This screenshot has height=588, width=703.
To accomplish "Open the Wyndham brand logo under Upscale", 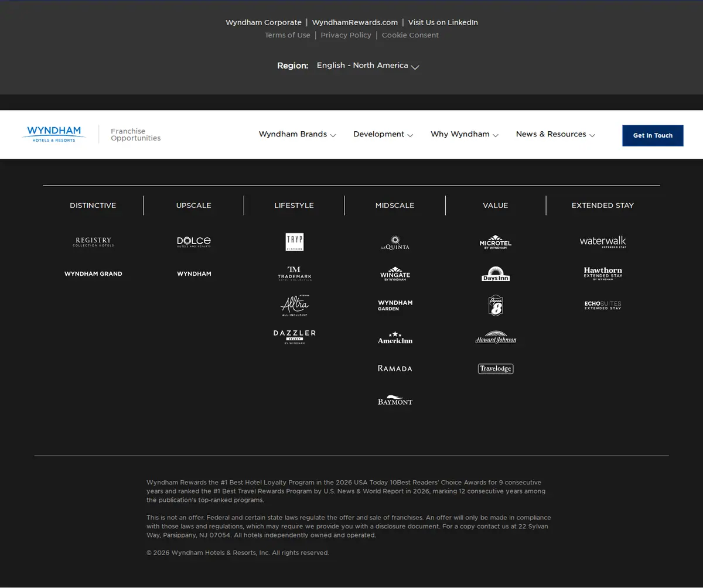I will tap(194, 274).
